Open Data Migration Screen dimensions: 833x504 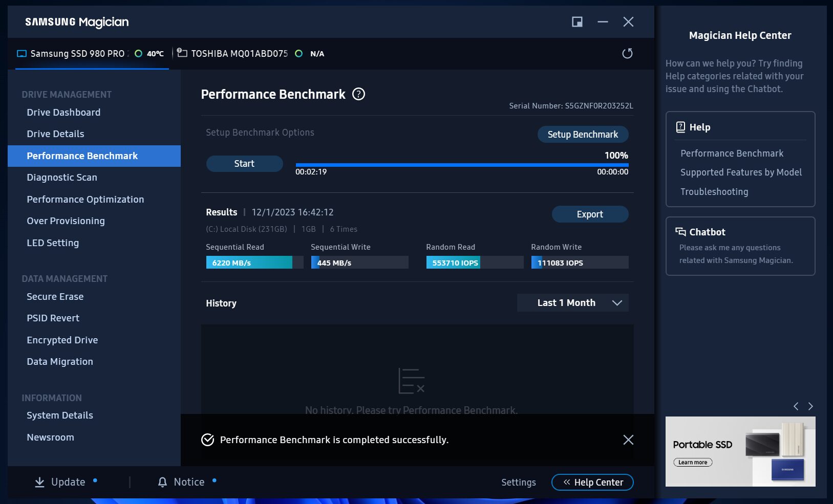(x=60, y=362)
